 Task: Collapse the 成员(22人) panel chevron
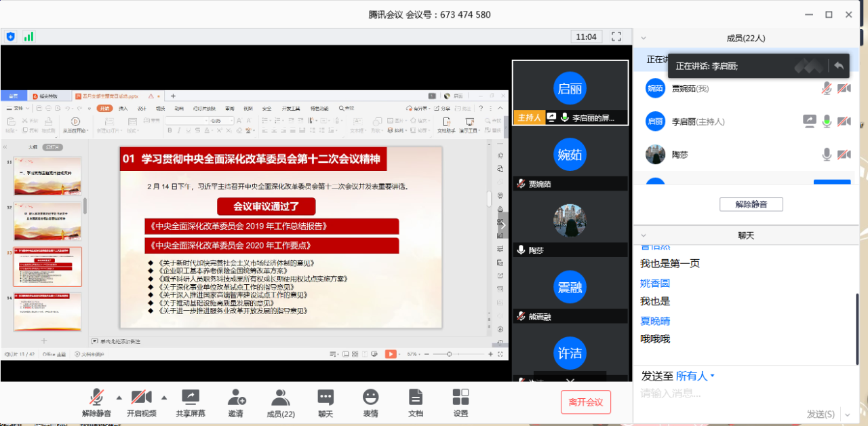pos(644,39)
